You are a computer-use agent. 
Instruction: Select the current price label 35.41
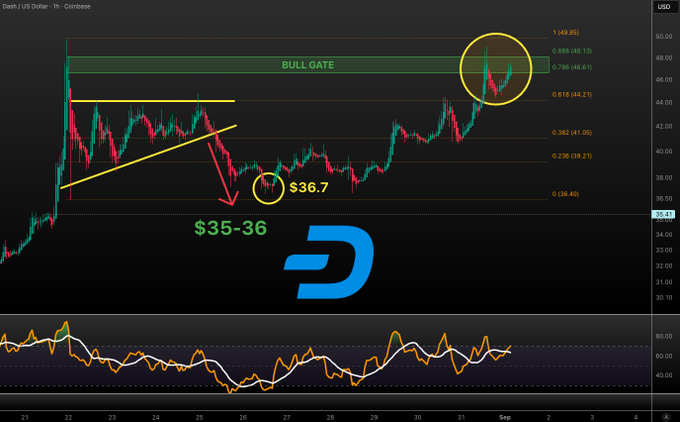664,214
